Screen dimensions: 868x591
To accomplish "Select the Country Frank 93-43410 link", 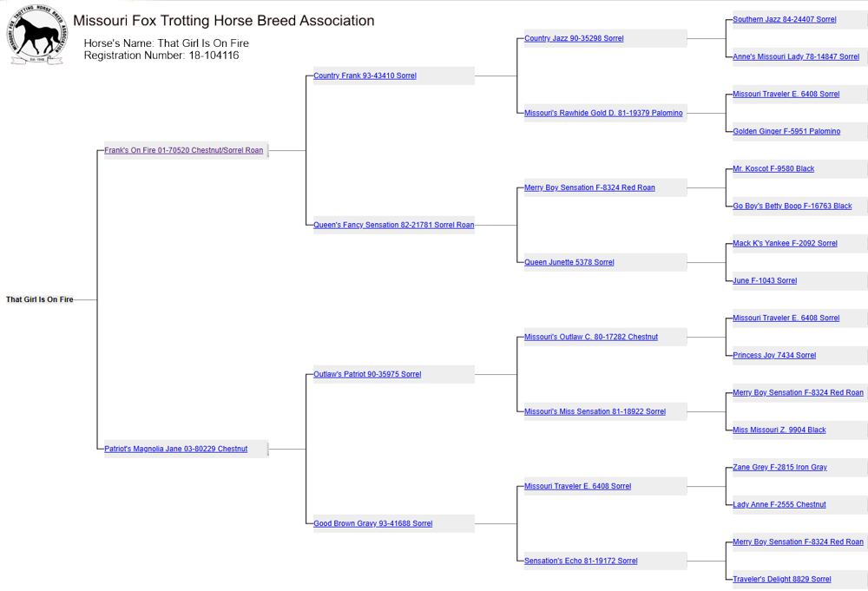I will pos(365,76).
